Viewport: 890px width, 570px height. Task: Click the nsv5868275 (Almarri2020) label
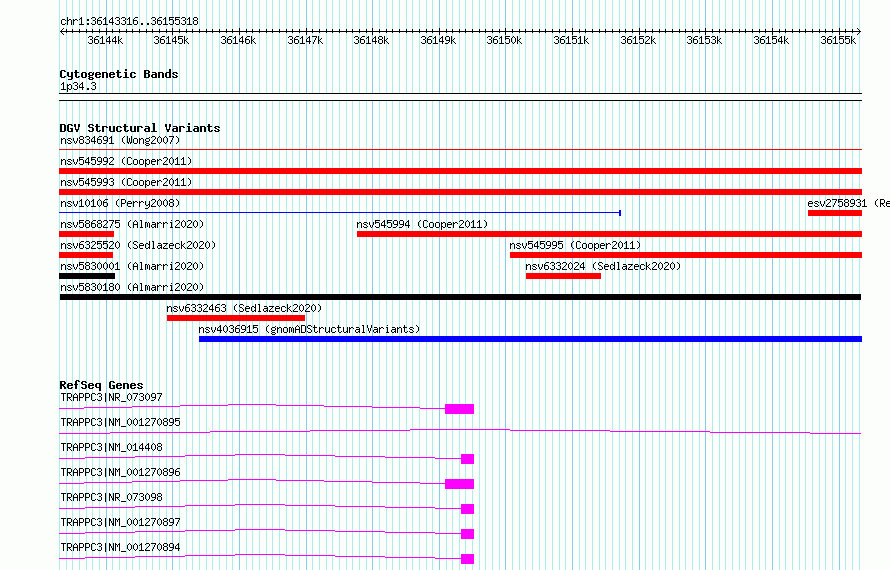click(x=132, y=224)
